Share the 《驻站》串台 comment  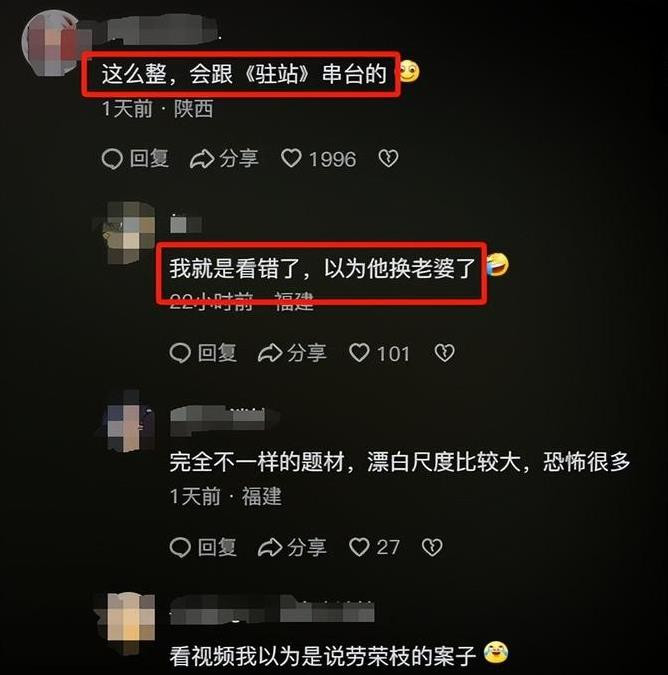click(224, 159)
